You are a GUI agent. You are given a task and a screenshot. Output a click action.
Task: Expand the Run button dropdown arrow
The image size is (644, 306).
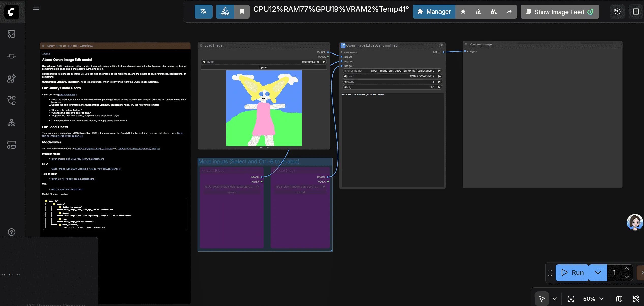point(597,272)
